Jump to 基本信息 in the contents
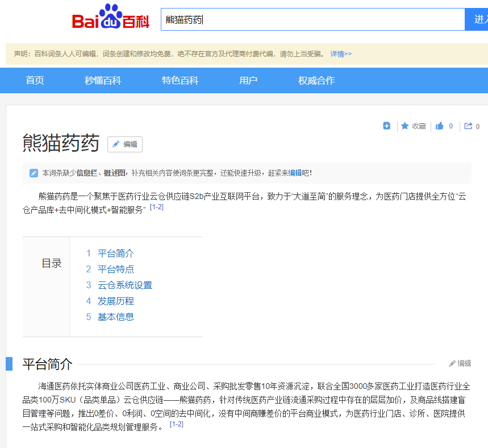488x448 pixels. click(115, 317)
